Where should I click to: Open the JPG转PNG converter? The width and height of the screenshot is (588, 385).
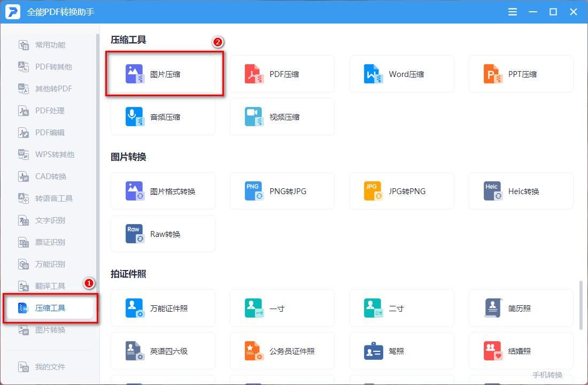401,191
